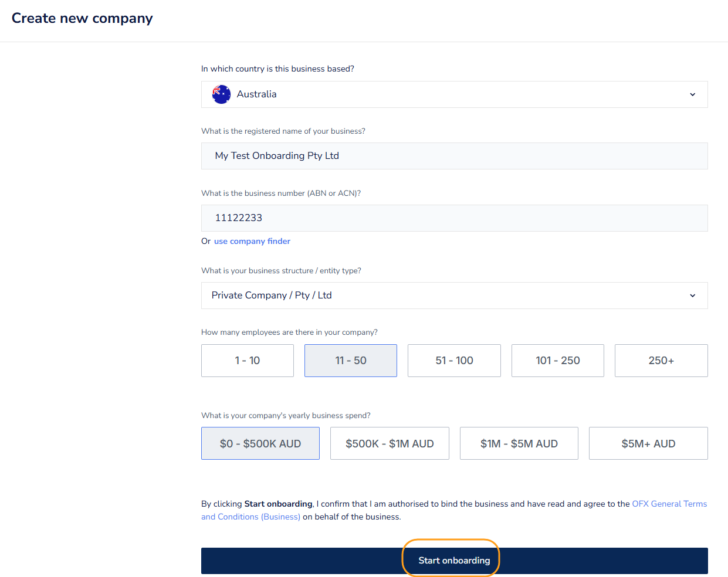The height and width of the screenshot is (577, 728).
Task: Select $0 - $500K AUD yearly spend
Action: 260,444
